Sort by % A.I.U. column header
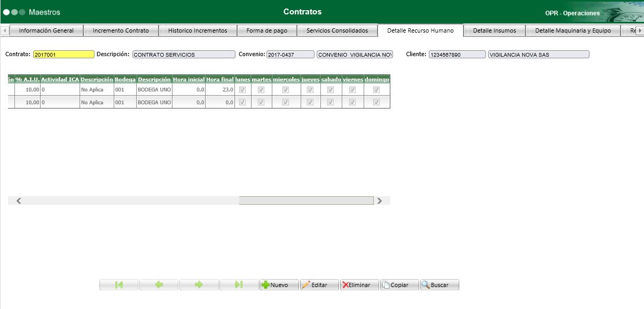The image size is (644, 309). pos(27,79)
